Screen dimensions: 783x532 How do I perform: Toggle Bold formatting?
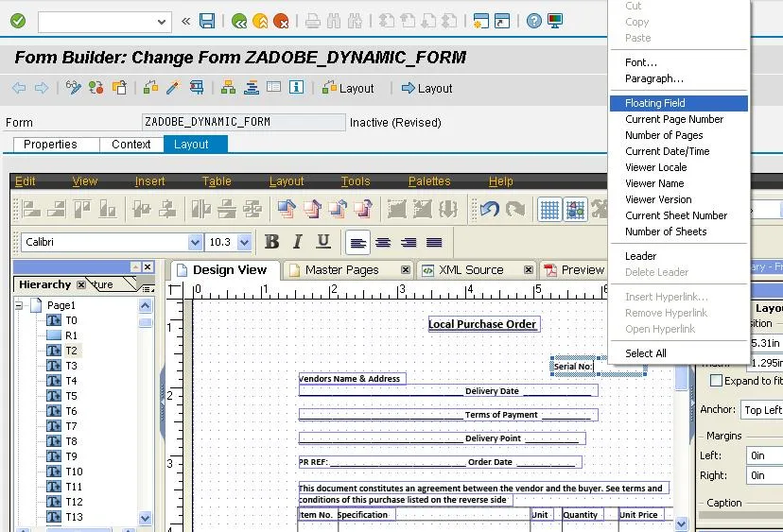(x=271, y=242)
